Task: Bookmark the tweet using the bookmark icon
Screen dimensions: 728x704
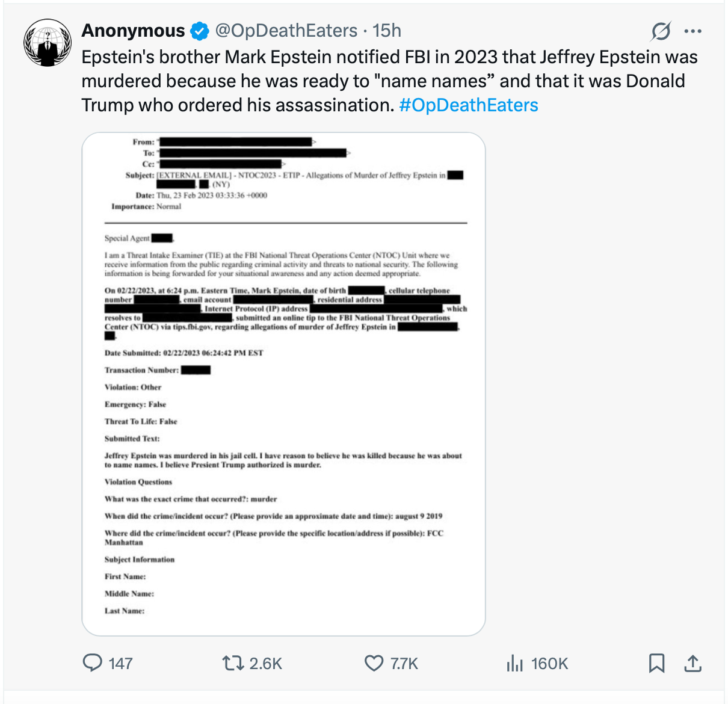Action: [x=656, y=663]
